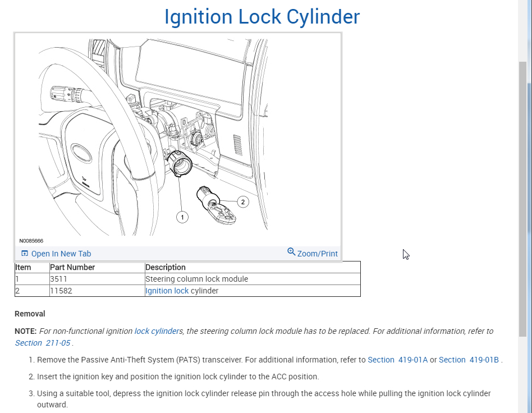
Task: Click the Ignition Lock Cylinder page title
Action: tap(262, 16)
